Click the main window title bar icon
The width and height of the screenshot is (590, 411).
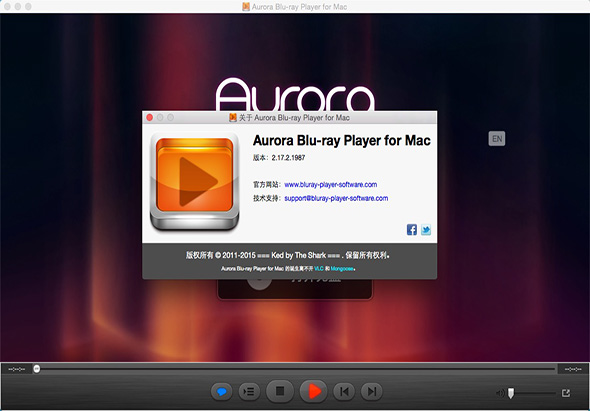(x=246, y=7)
